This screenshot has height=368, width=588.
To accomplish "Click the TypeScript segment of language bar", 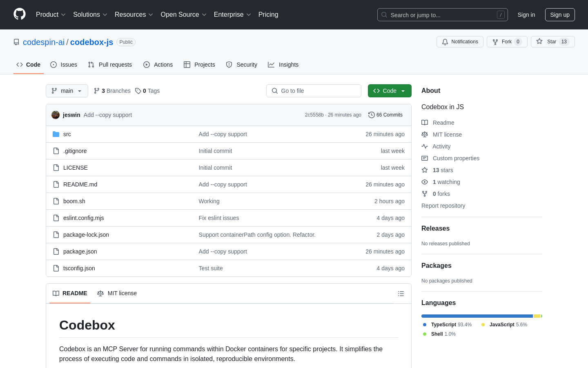I will click(477, 316).
